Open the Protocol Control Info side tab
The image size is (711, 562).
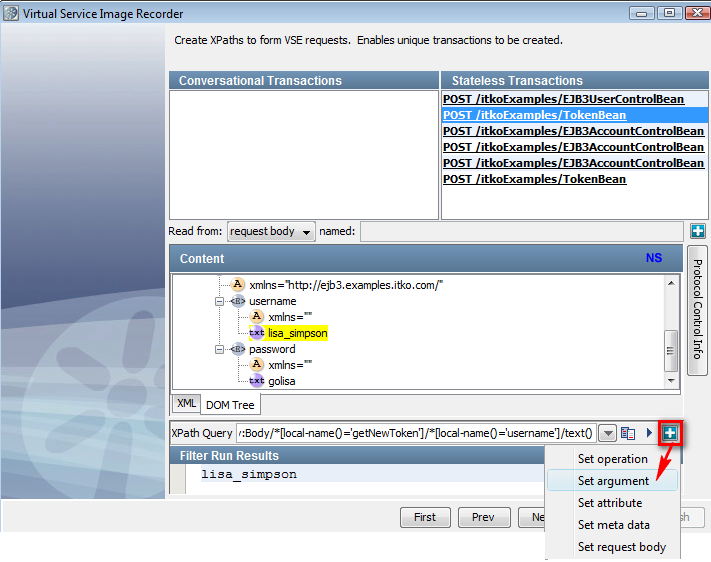(x=697, y=311)
